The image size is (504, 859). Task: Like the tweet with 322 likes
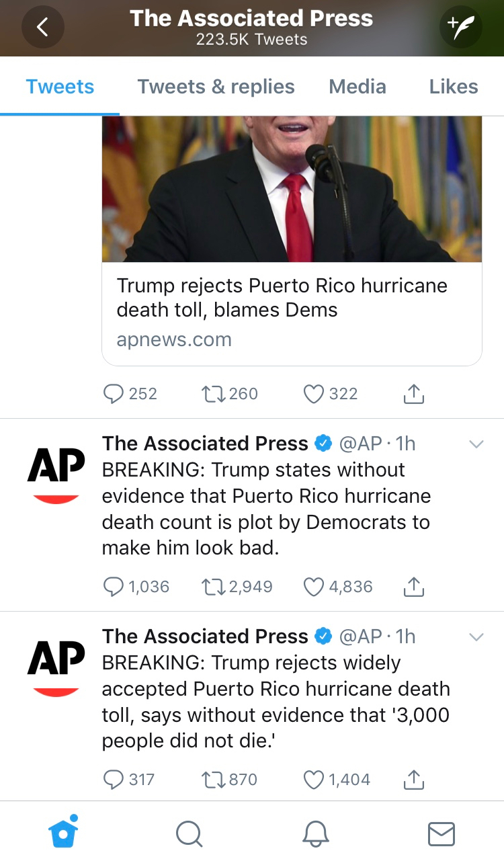tap(314, 394)
